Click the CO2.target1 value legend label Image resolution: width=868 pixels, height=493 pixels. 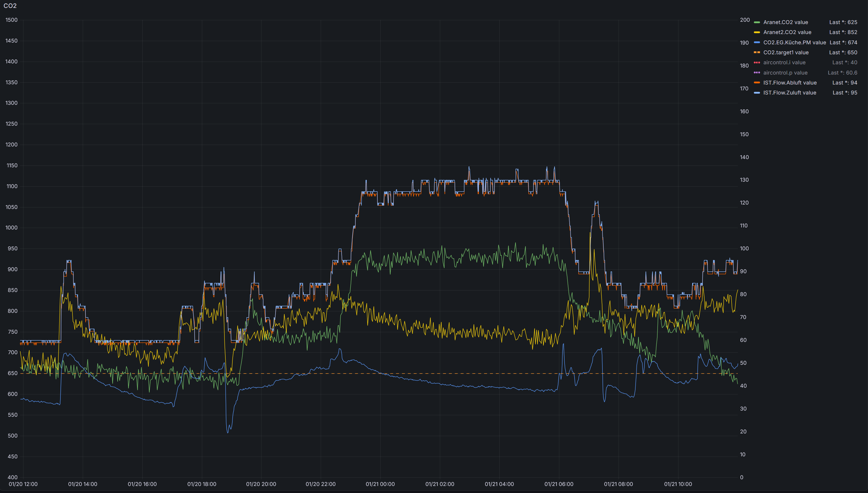point(786,53)
